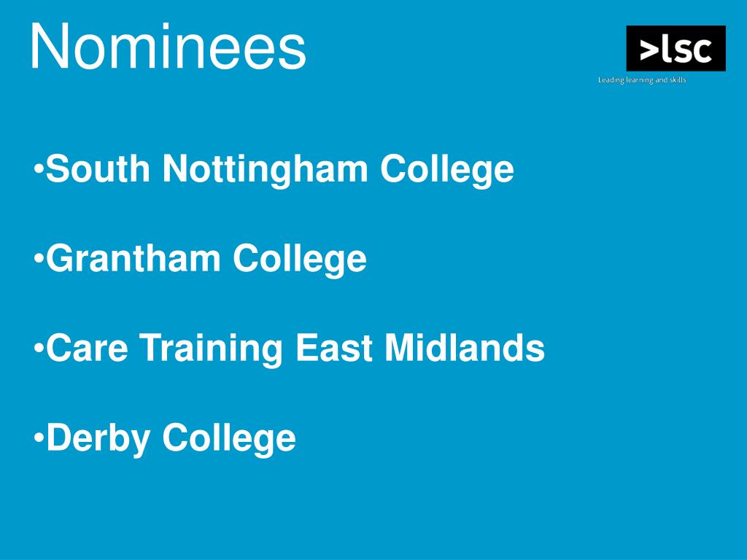Click the word 'East' in third bullet
Screen dimensions: 747x560
click(334, 348)
